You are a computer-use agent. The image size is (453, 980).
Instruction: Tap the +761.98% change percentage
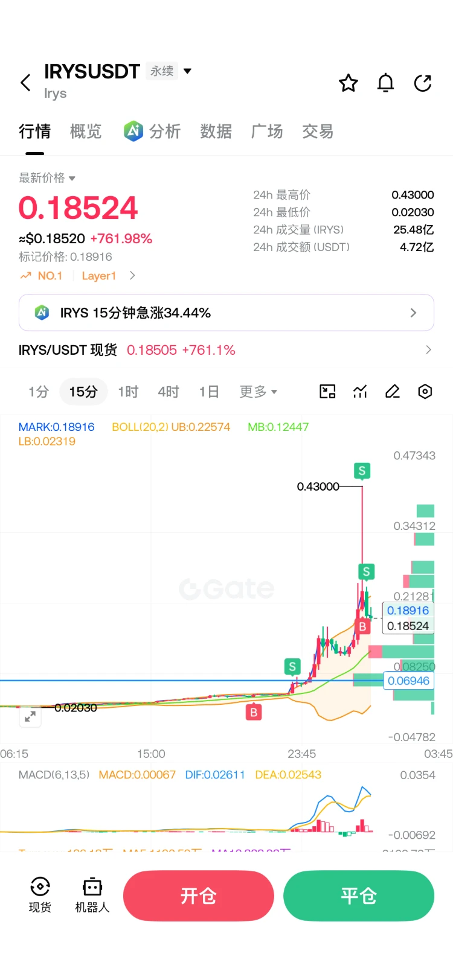coord(121,238)
